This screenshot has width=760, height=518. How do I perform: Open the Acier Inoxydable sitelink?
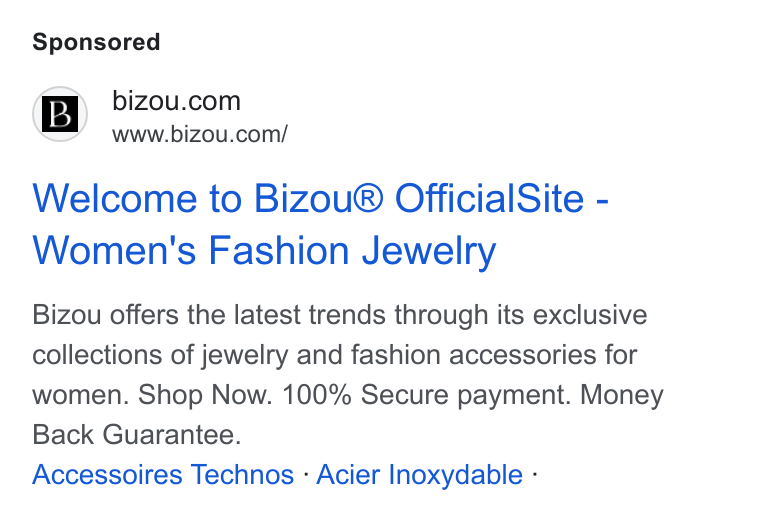click(420, 474)
